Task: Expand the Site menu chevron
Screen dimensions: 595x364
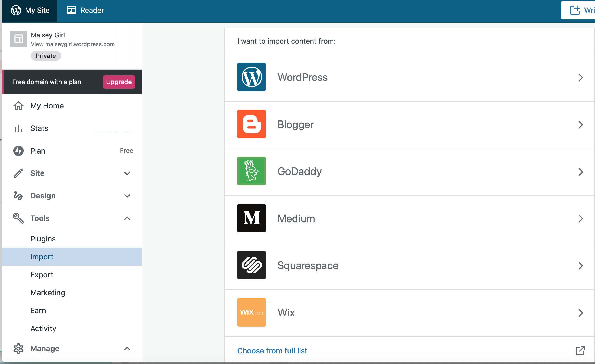Action: tap(127, 173)
